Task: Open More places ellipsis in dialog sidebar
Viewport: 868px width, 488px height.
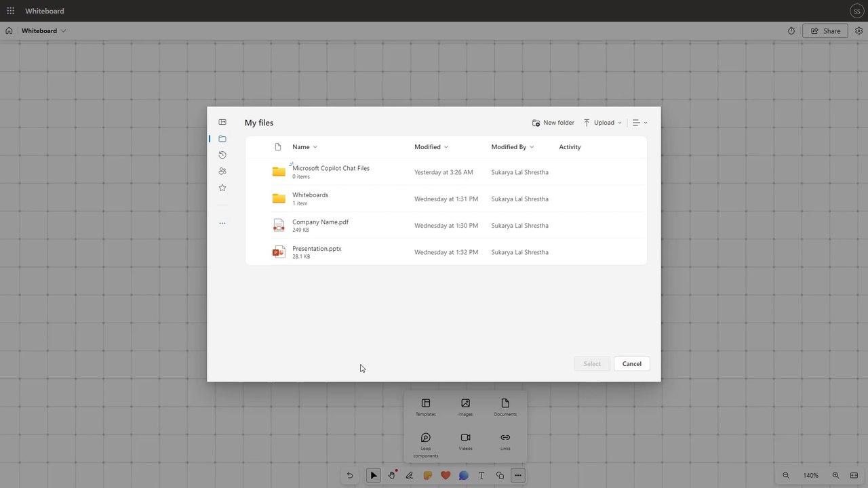Action: coord(222,223)
